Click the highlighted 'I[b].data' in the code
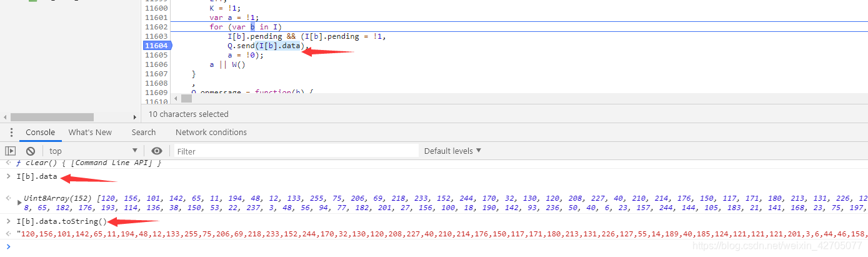 click(279, 46)
